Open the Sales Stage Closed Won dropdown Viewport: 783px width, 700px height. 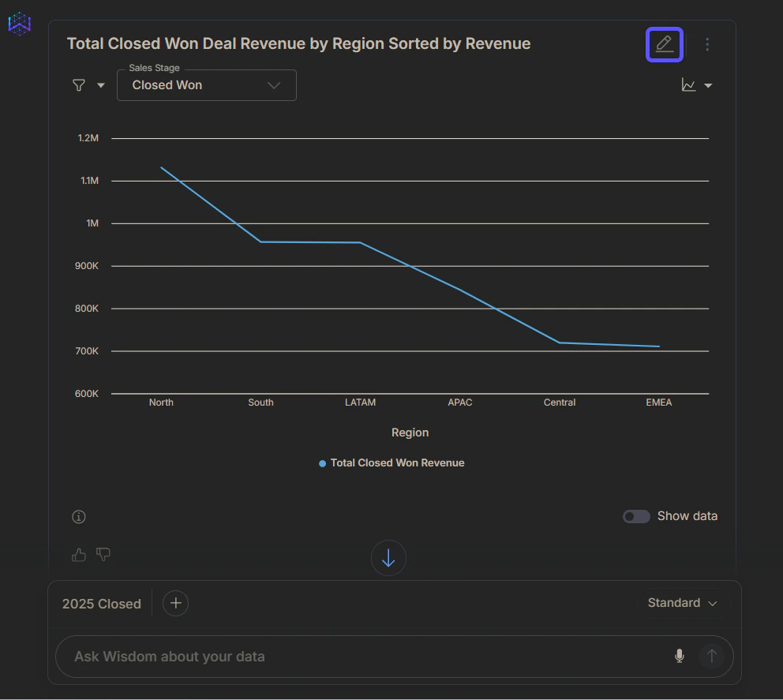pos(207,85)
